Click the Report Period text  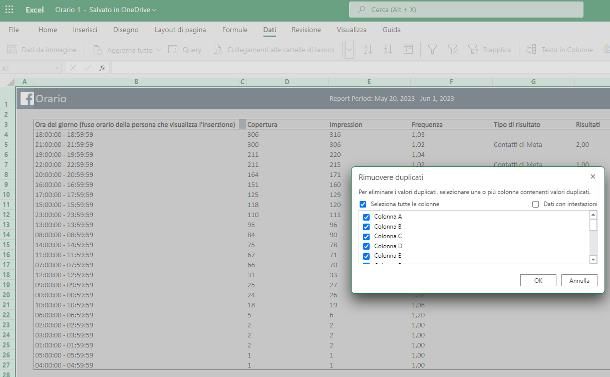point(391,98)
